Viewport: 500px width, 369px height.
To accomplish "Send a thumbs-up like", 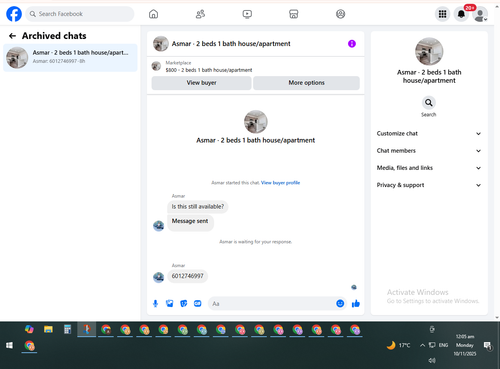I will click(356, 303).
